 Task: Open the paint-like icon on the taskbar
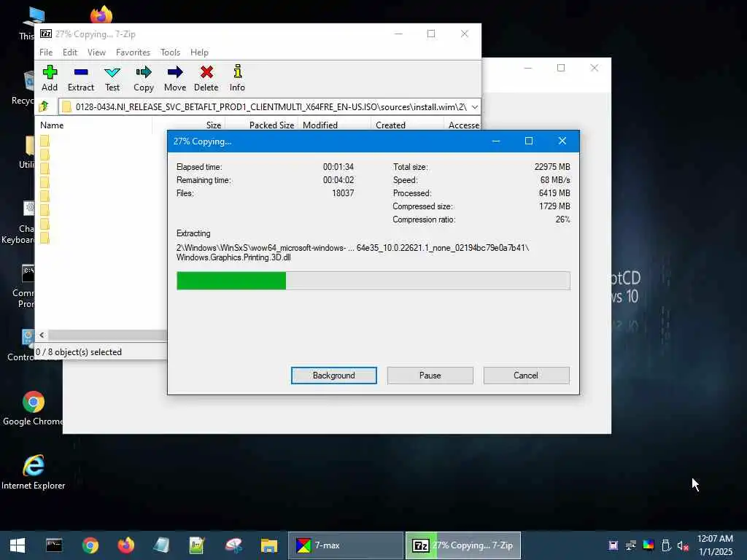(x=233, y=545)
